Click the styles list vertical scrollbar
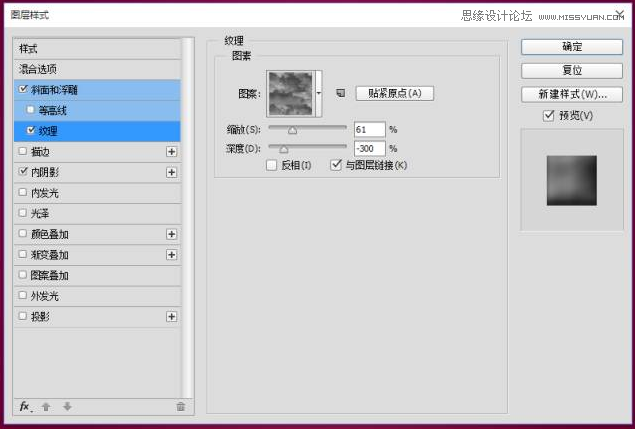The image size is (635, 429). tap(187, 218)
